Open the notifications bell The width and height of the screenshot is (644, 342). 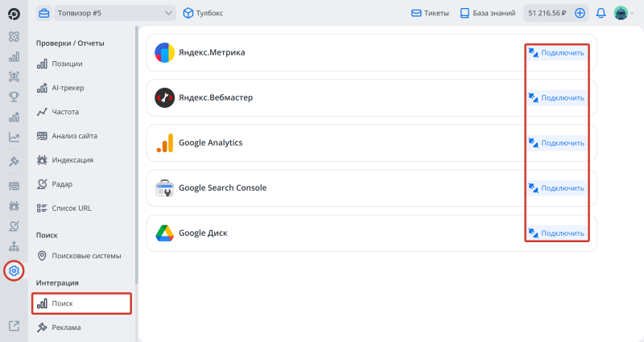[x=601, y=13]
